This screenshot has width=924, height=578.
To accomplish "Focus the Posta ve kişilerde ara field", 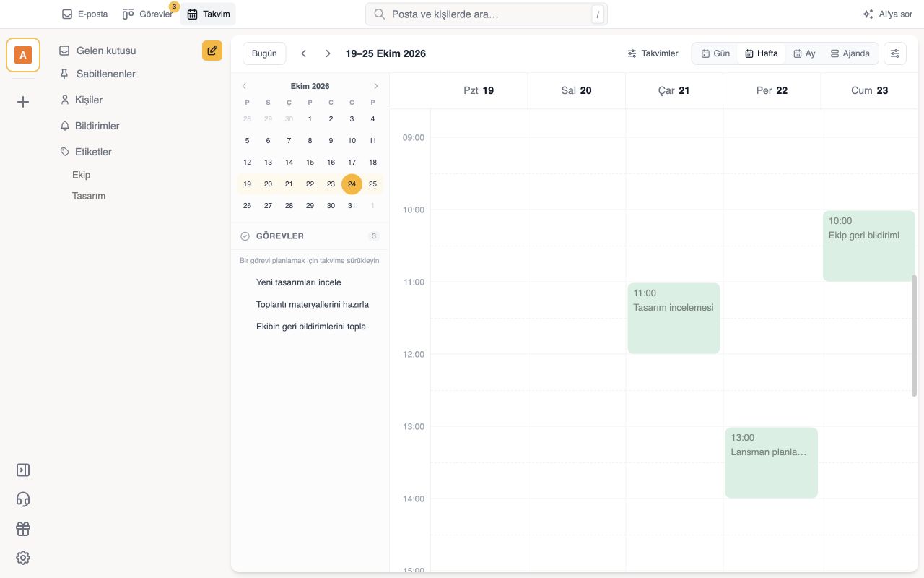I will [x=487, y=14].
